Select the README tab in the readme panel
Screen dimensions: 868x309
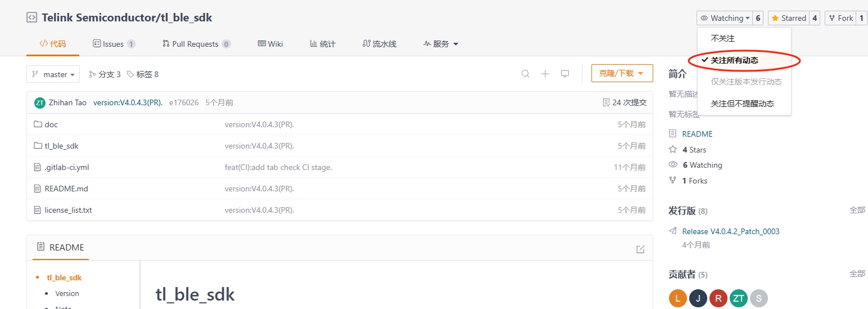(x=61, y=247)
